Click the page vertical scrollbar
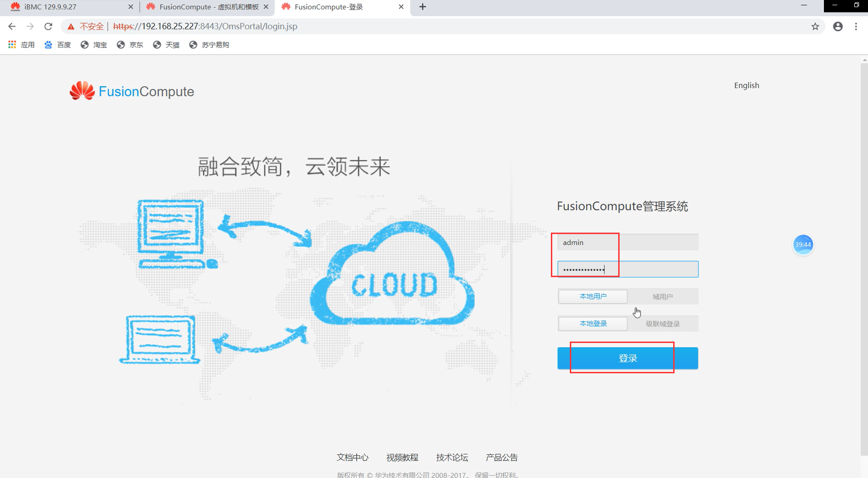The width and height of the screenshot is (868, 478). [x=864, y=260]
